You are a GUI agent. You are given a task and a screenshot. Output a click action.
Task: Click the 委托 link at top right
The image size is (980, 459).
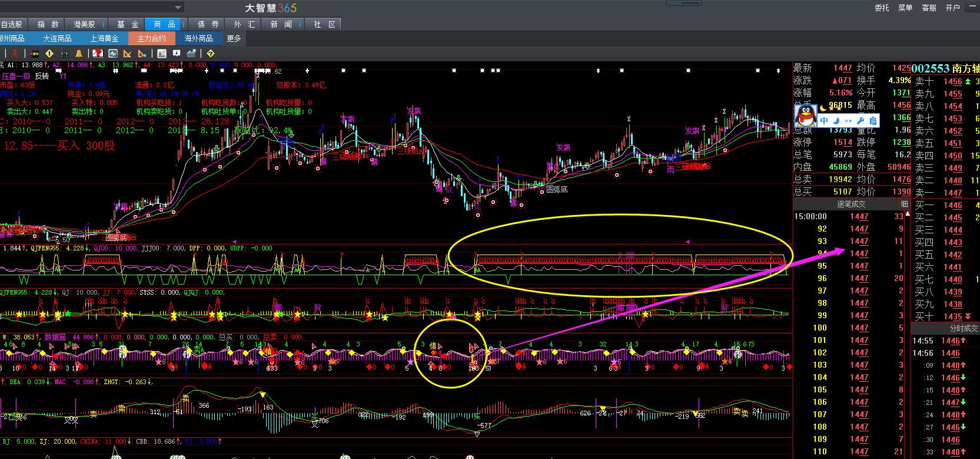[x=882, y=8]
